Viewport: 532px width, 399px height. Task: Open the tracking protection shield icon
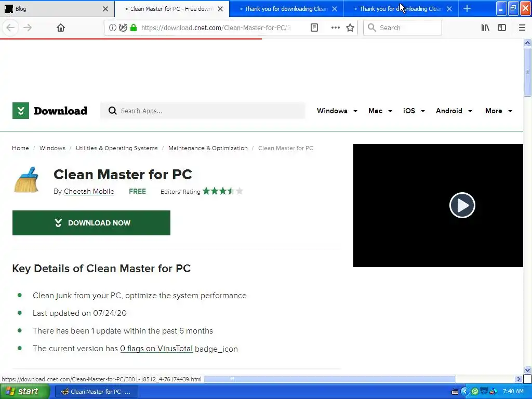point(123,28)
